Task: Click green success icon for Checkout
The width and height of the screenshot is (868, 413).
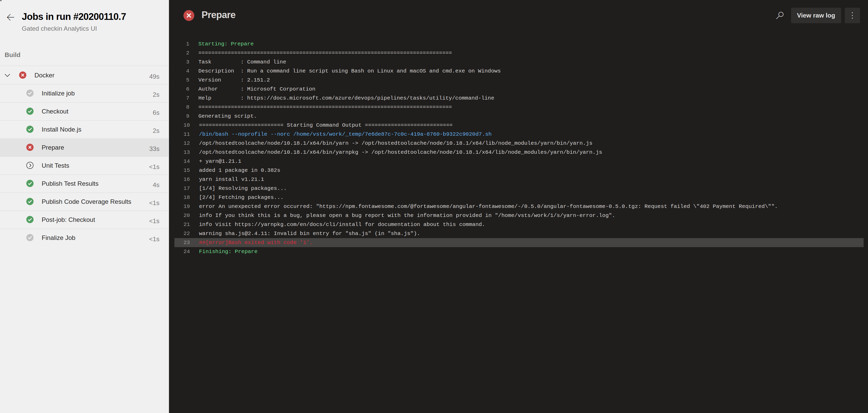Action: (x=30, y=111)
